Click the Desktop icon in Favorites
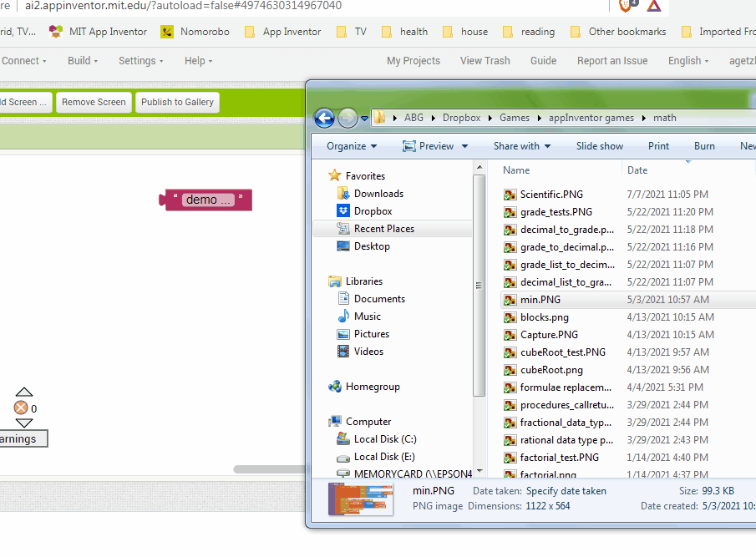The image size is (756, 557). [x=342, y=246]
